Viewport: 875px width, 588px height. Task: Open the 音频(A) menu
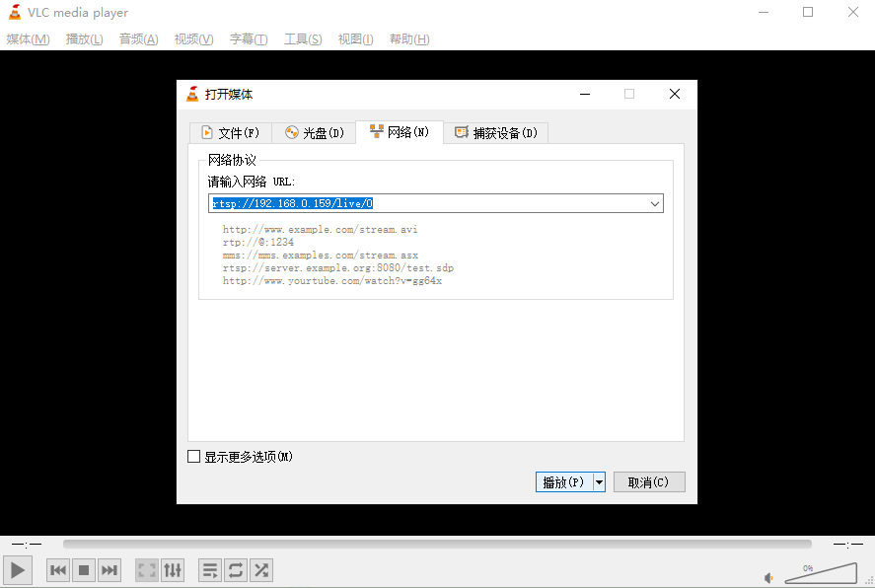pos(138,39)
